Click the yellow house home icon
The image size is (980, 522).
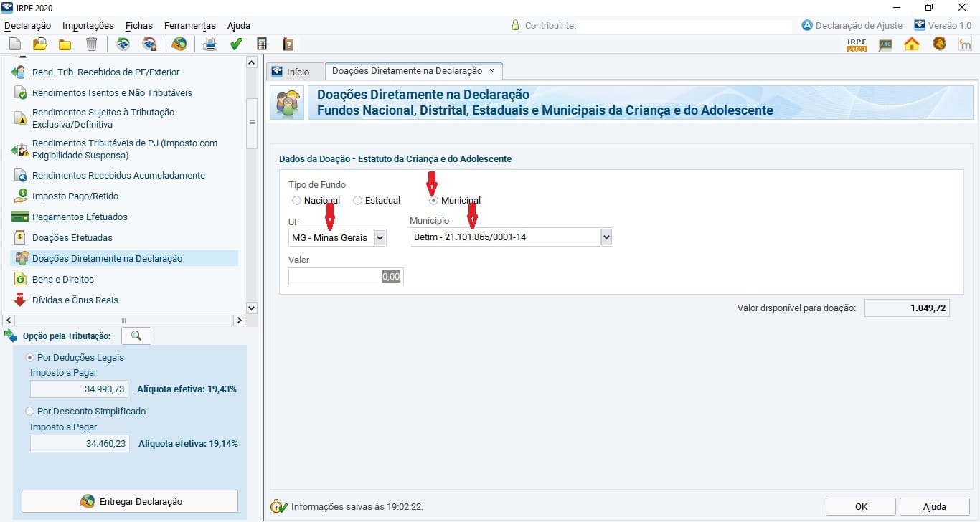point(911,44)
